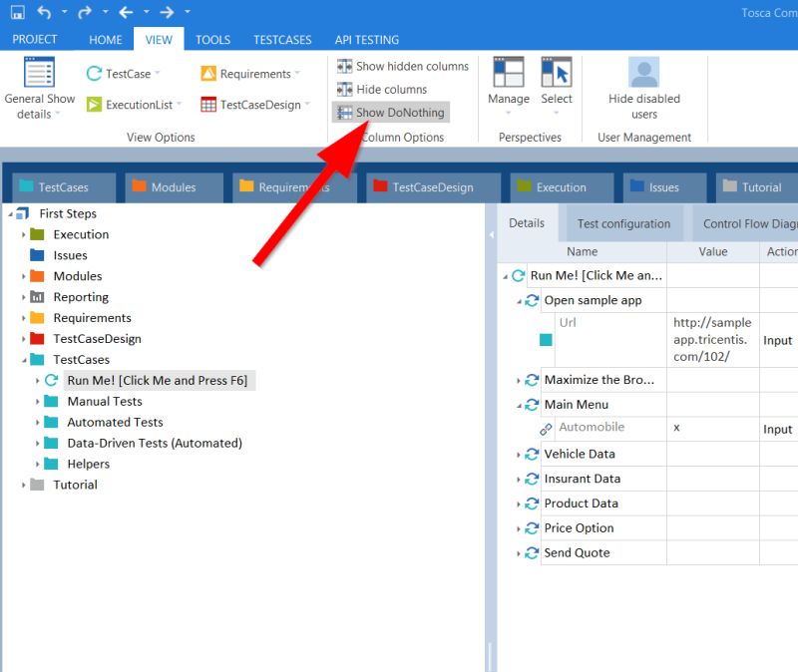
Task: Click the Name column header
Action: coord(583,251)
